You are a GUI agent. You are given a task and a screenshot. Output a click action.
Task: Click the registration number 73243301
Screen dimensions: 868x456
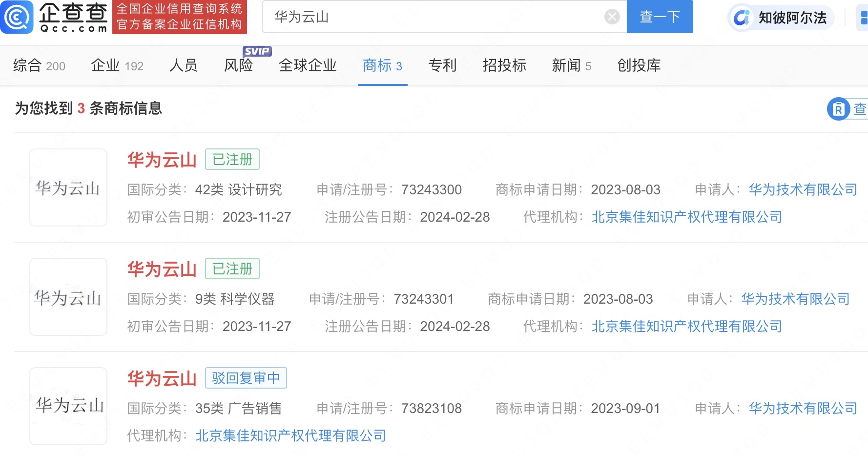pyautogui.click(x=424, y=299)
